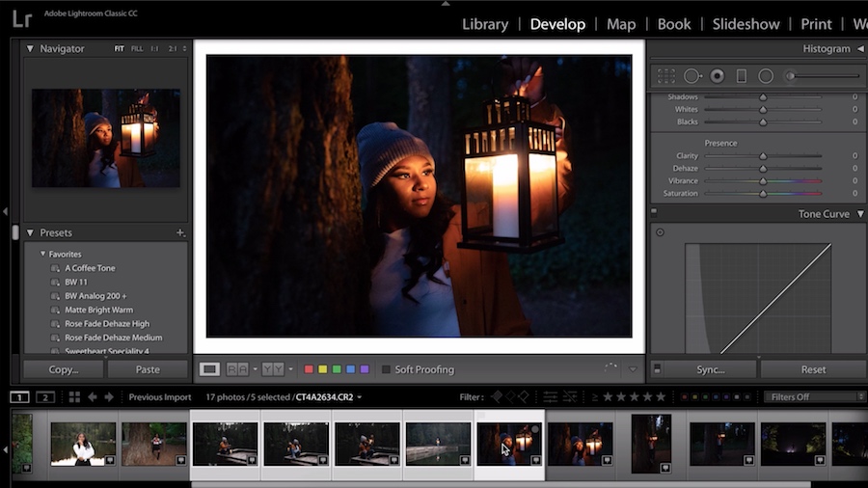Click the Copy... settings button
This screenshot has width=868, height=488.
[63, 369]
